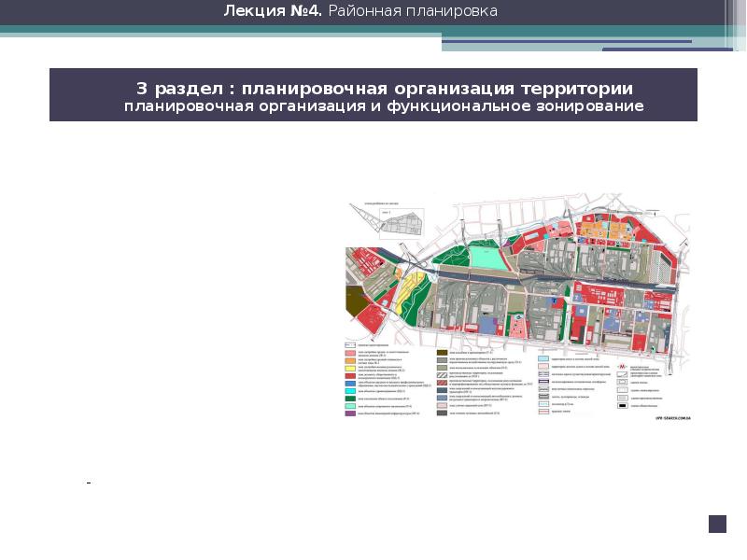Pick the dark olive swatch atop second legend column

[x=444, y=354]
